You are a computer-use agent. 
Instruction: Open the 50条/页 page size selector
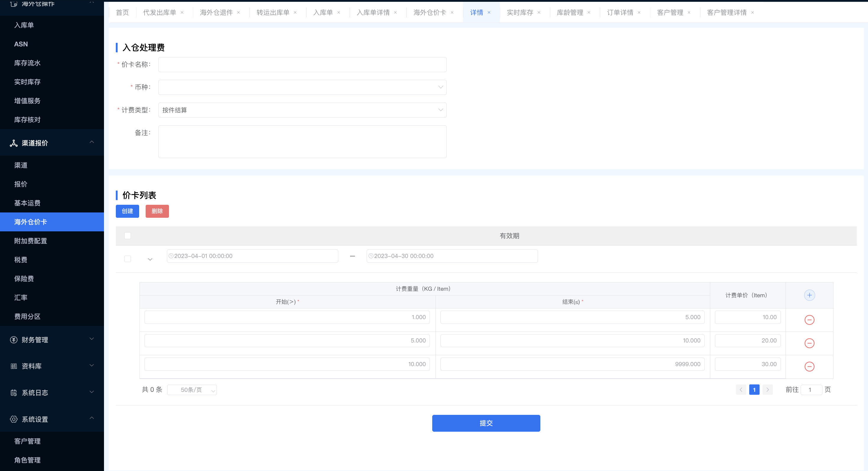[x=192, y=390]
